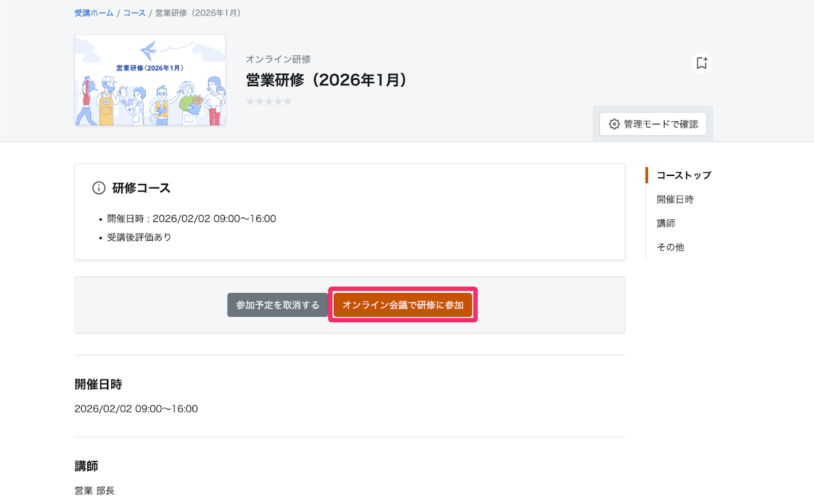Click date value under 開催日時 heading

click(x=136, y=408)
